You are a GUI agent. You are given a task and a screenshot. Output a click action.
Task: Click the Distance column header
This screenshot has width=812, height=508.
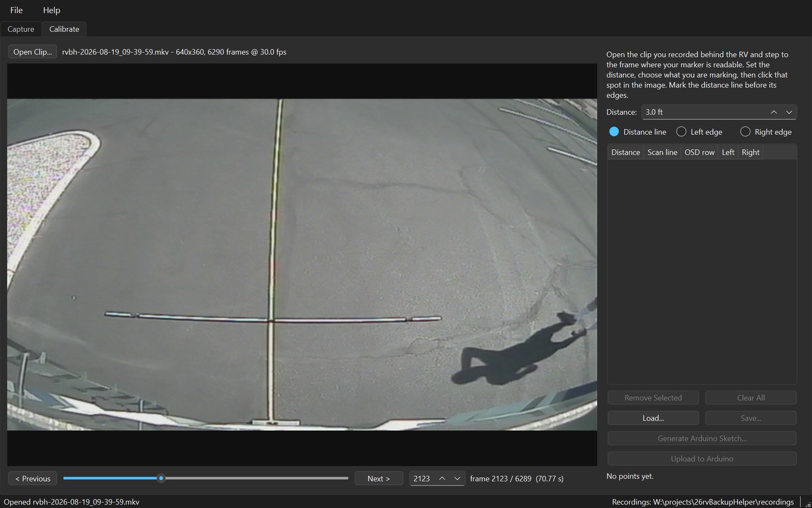[x=625, y=152]
